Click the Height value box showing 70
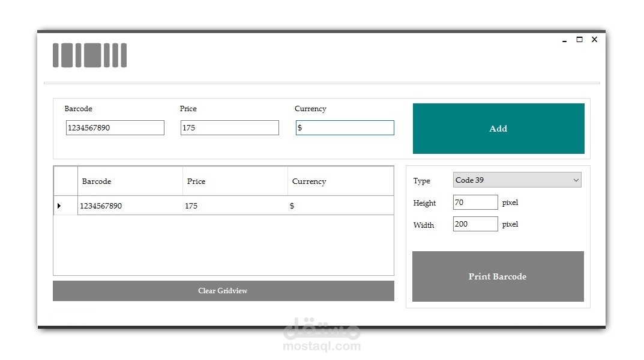The width and height of the screenshot is (644, 360). (x=475, y=202)
